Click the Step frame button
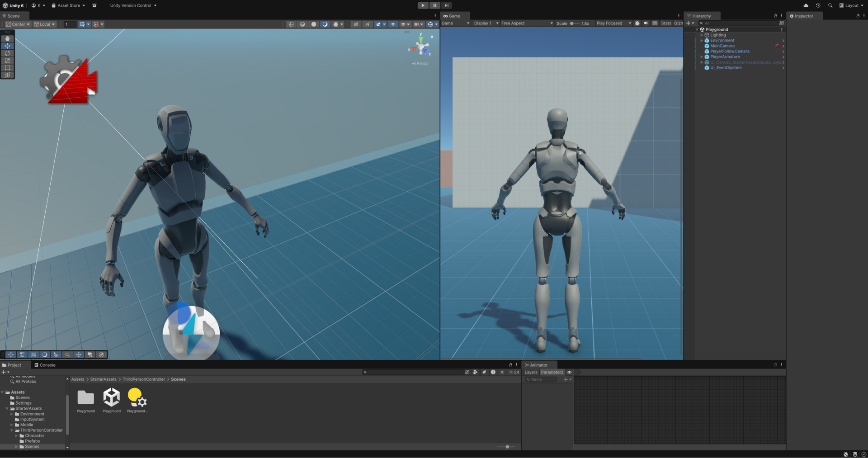The height and width of the screenshot is (458, 868). [x=446, y=5]
